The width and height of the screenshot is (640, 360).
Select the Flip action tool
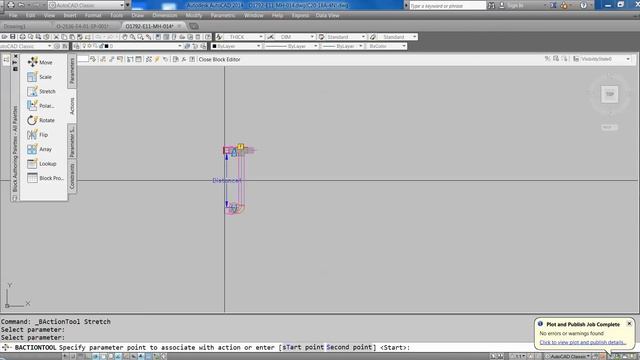38,135
